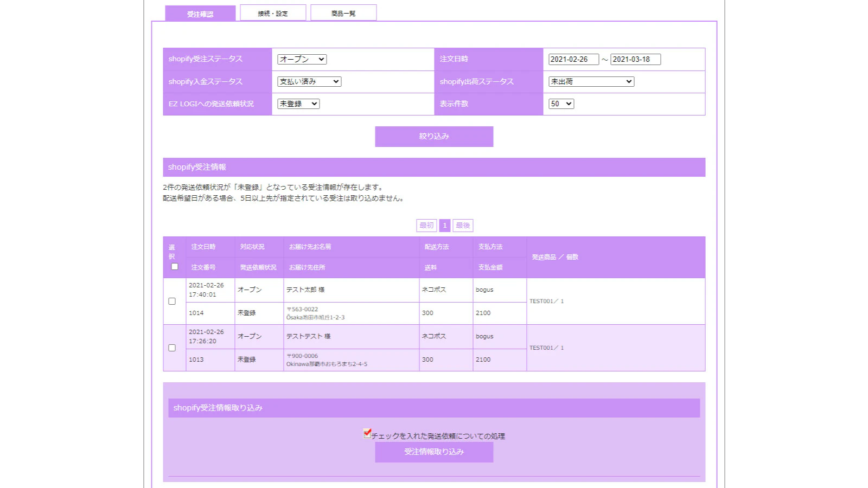Open the EZ LOGI発送依頼状況 dropdown showing 未登録

pos(298,104)
